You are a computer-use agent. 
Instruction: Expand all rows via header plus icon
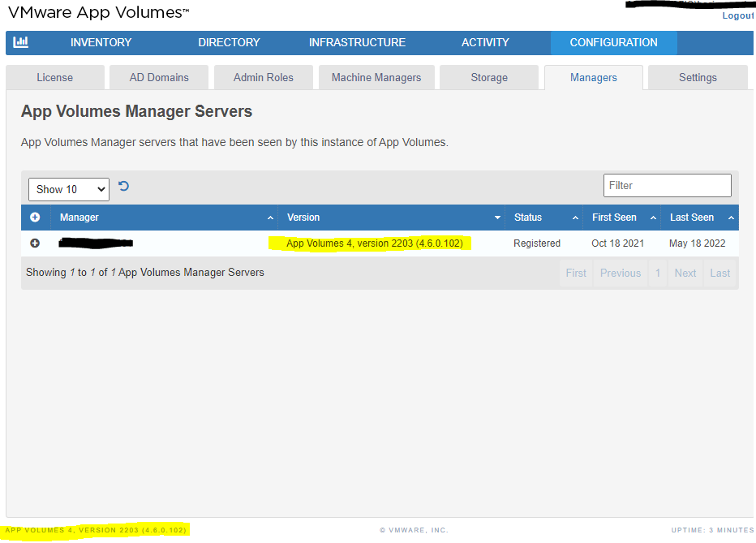click(x=35, y=218)
